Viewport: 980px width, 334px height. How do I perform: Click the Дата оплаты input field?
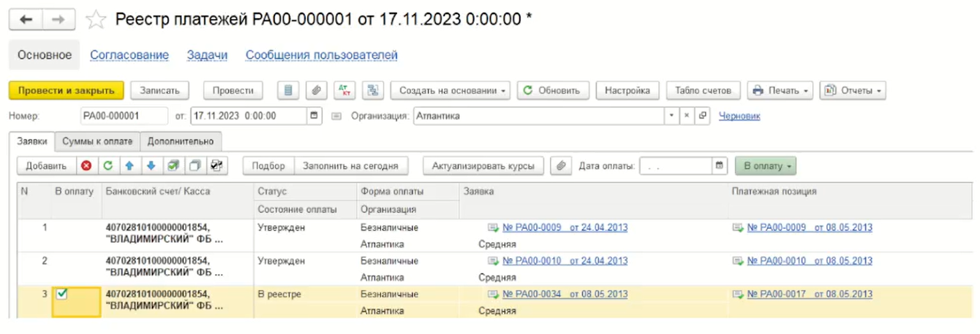click(x=674, y=166)
